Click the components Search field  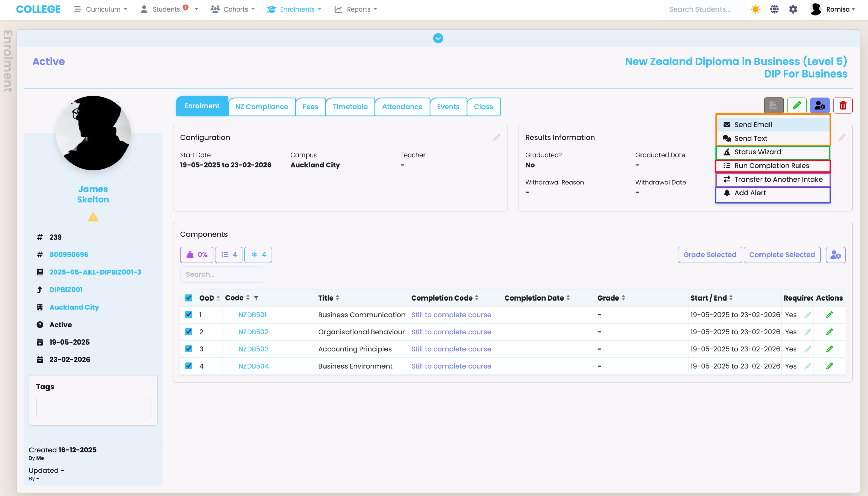coord(222,274)
